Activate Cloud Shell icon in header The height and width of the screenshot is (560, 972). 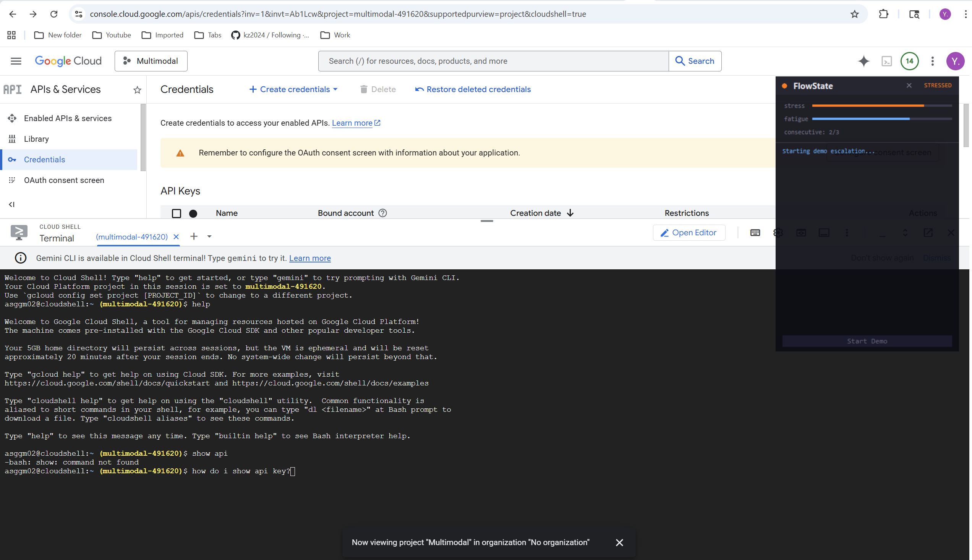887,61
